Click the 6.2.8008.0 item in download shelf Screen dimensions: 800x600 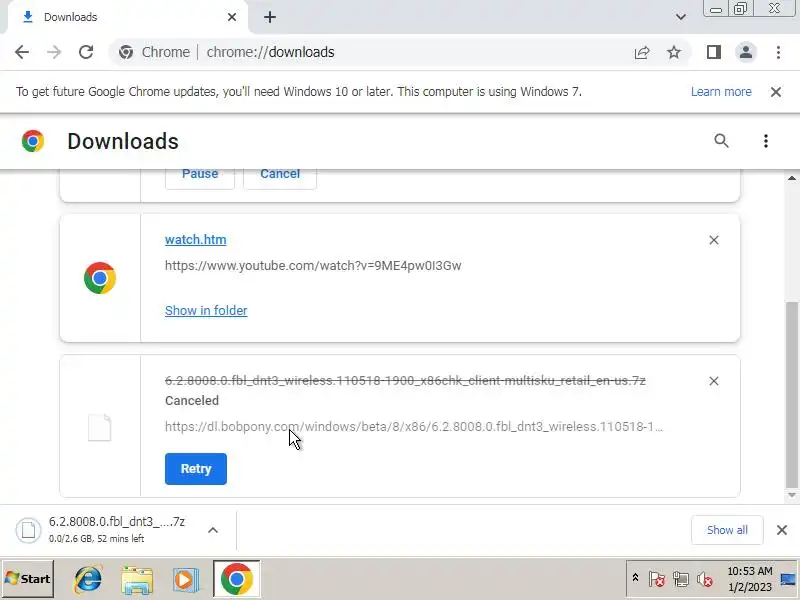point(102,530)
